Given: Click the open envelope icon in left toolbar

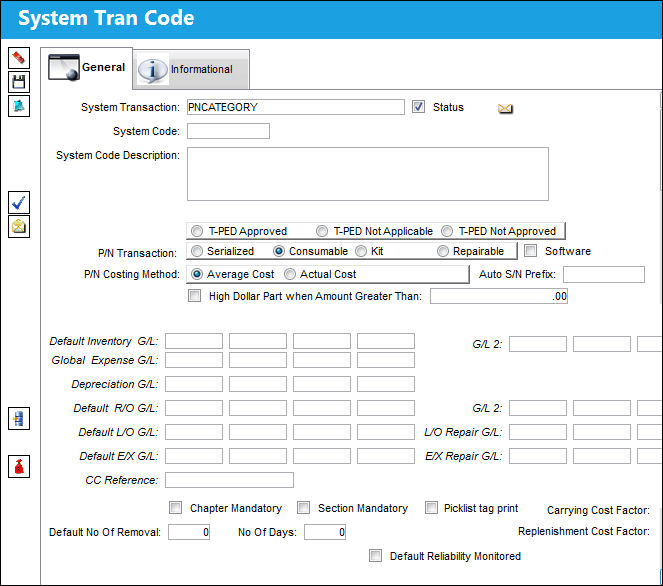Looking at the screenshot, I should click(19, 227).
